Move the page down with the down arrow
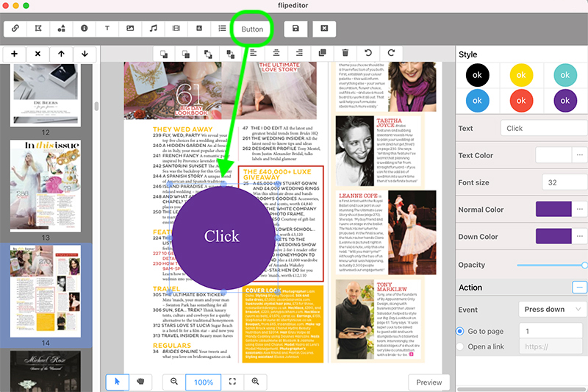588x392 pixels. point(85,54)
